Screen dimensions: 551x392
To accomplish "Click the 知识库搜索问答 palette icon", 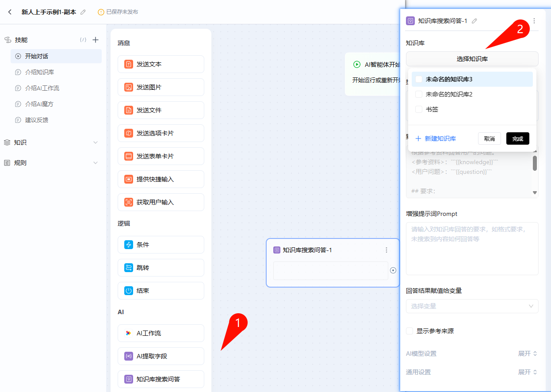I will (129, 379).
